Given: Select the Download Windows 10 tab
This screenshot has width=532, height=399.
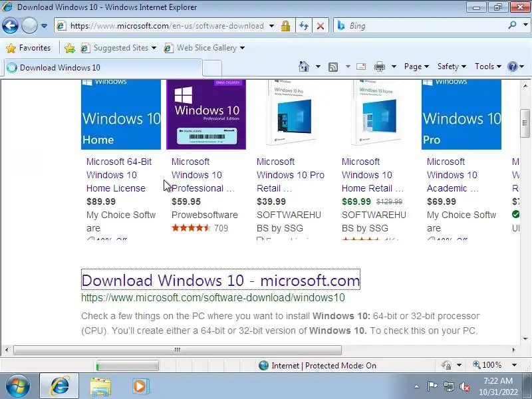Looking at the screenshot, I should point(103,68).
